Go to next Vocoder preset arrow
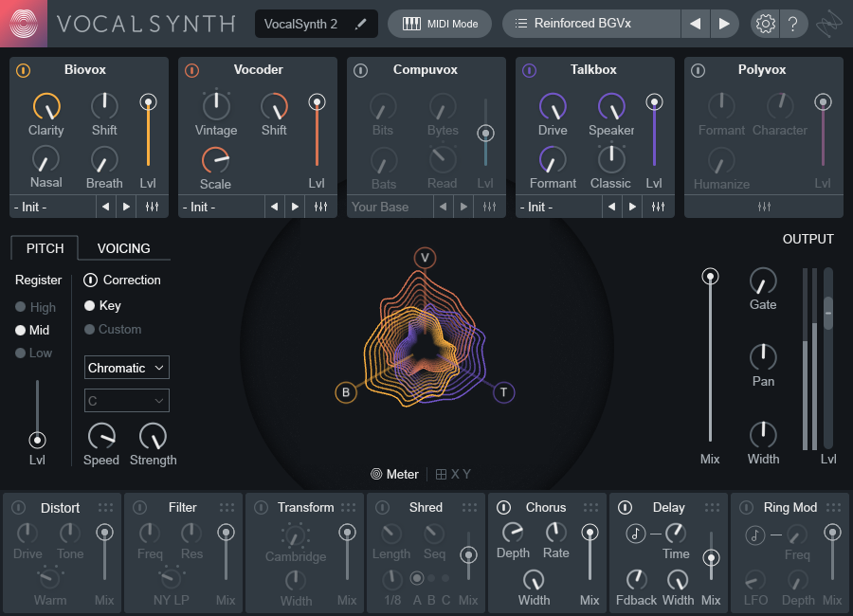 pyautogui.click(x=295, y=207)
